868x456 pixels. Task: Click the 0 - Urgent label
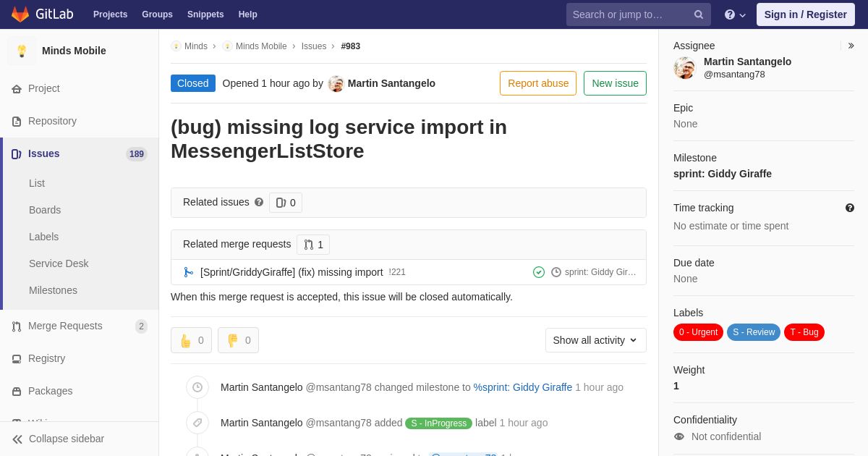(x=698, y=332)
